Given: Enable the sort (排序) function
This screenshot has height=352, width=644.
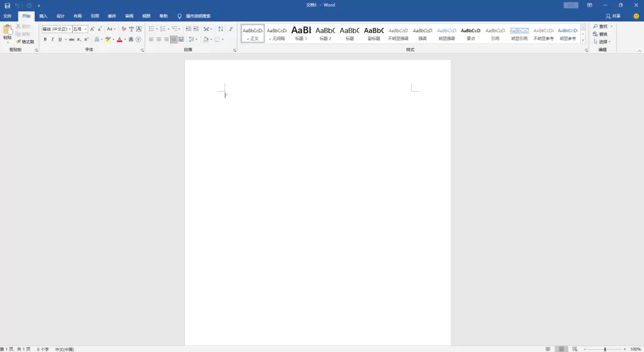Looking at the screenshot, I should pos(221,29).
